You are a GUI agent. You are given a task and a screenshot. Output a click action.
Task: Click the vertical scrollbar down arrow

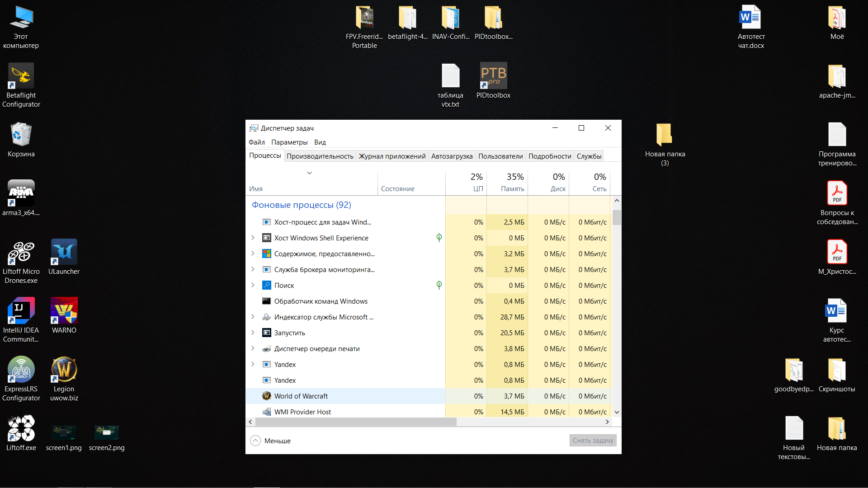coord(617,412)
